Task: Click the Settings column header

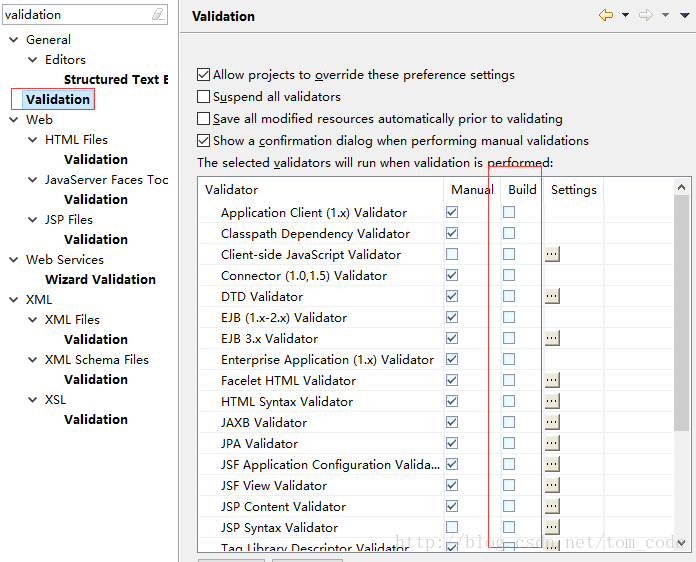Action: point(573,190)
